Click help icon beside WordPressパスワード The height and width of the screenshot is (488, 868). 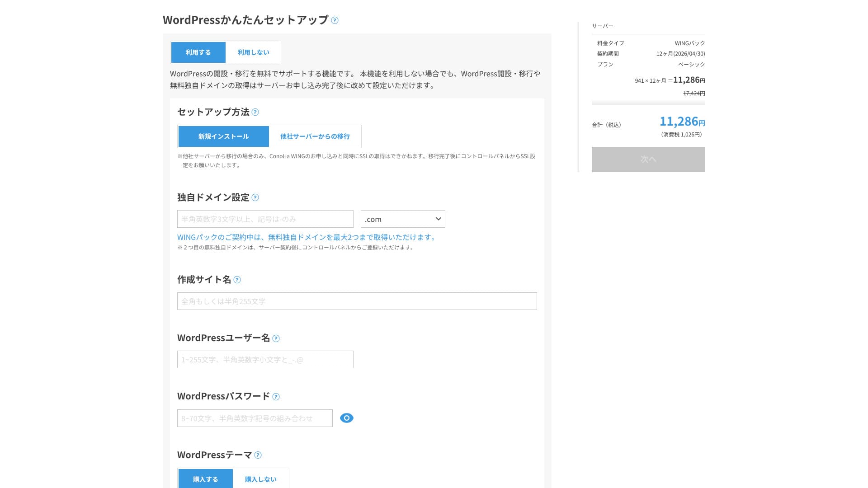(x=276, y=397)
